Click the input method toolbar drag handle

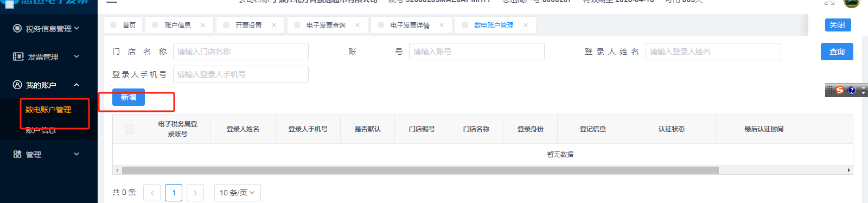829,90
